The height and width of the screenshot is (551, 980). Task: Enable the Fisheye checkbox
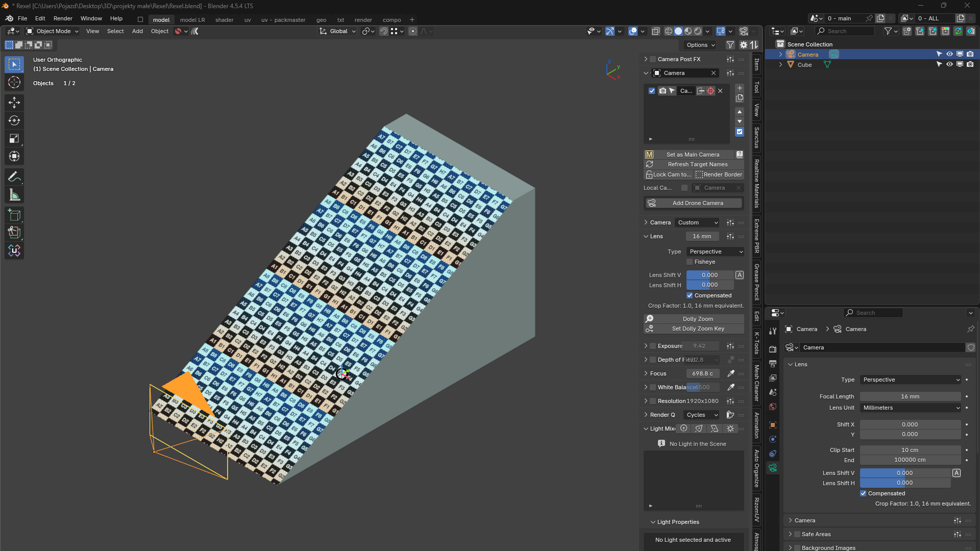pyautogui.click(x=690, y=262)
